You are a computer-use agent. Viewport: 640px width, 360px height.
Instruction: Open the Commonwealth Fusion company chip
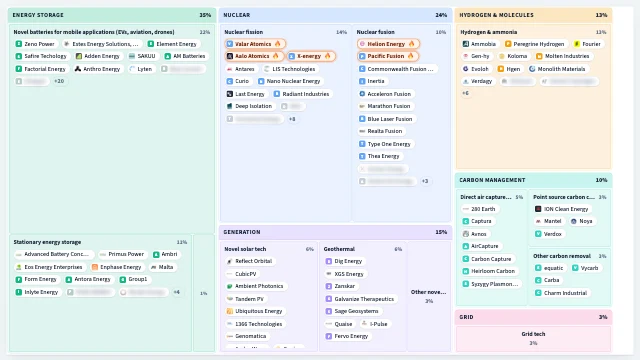397,69
